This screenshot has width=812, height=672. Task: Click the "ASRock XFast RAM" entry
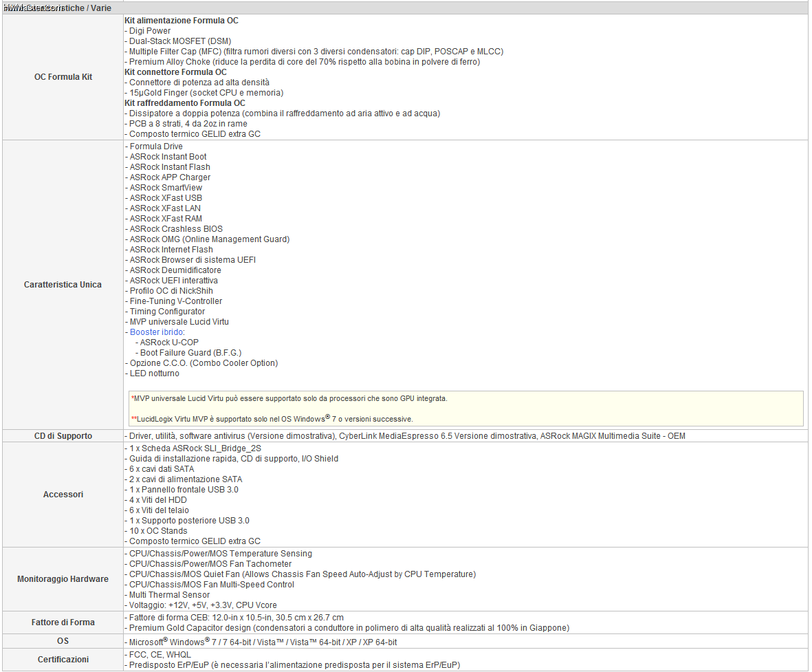click(x=164, y=219)
